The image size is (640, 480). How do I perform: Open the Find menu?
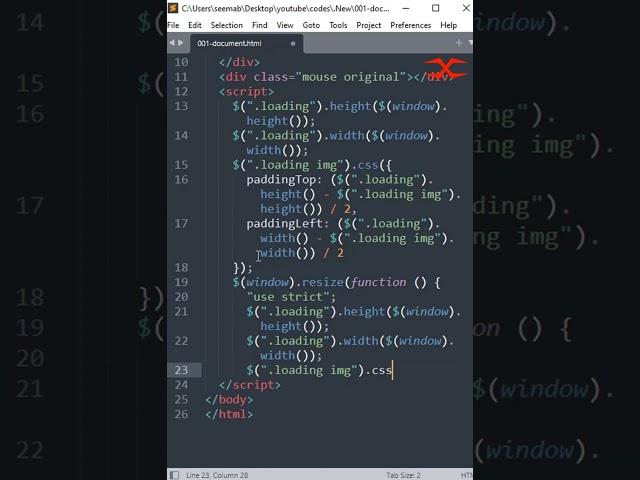(x=260, y=25)
